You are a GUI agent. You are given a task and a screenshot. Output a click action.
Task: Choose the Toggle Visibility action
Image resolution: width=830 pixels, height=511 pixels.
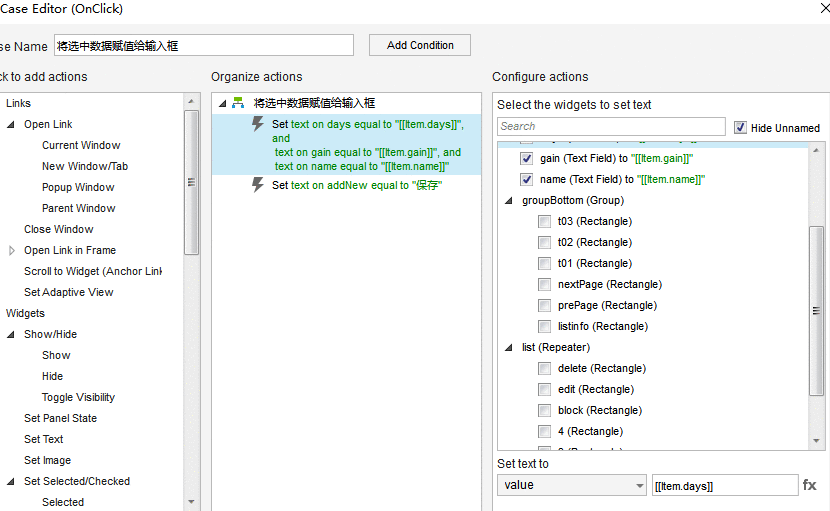[78, 397]
